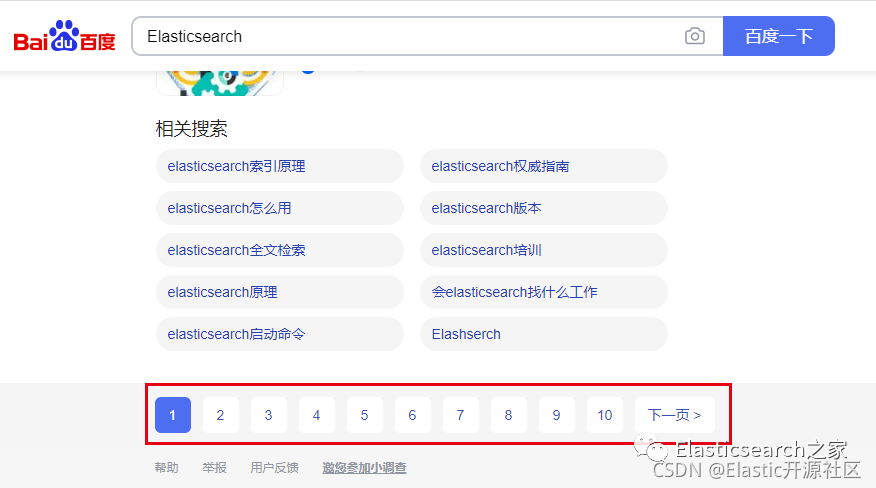Open related search 会elasticsearch找什么工作
876x488 pixels.
tap(544, 292)
